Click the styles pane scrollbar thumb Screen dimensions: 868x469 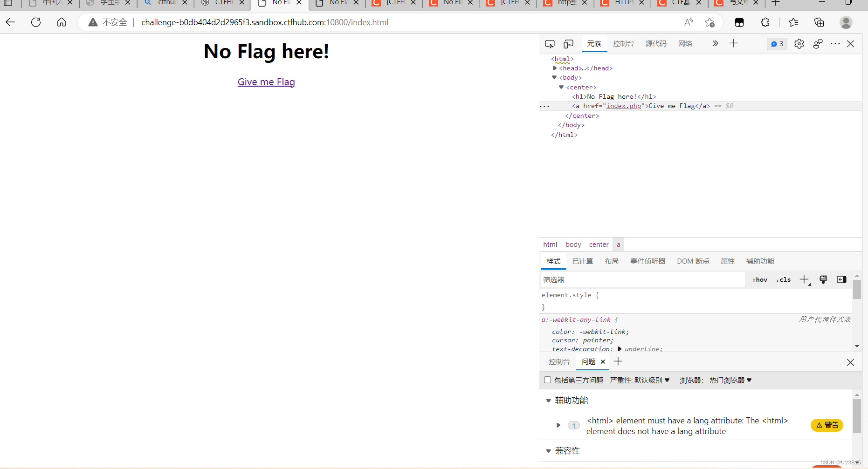pyautogui.click(x=857, y=290)
